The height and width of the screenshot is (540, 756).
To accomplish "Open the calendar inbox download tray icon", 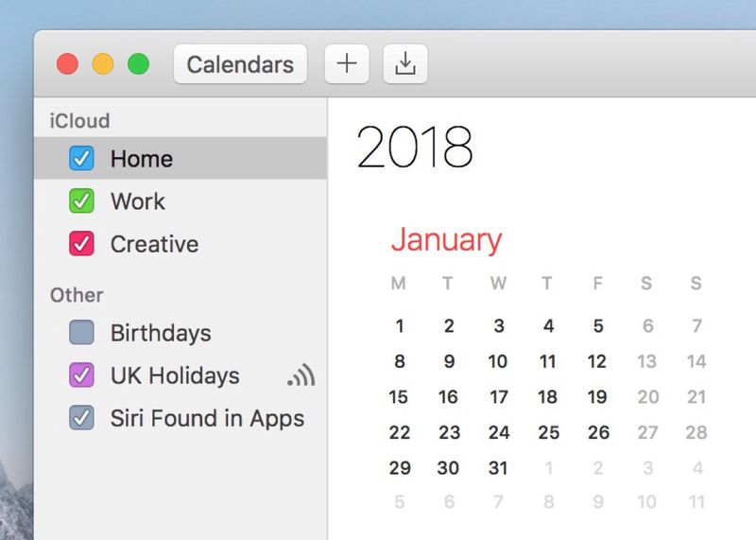I will 405,63.
